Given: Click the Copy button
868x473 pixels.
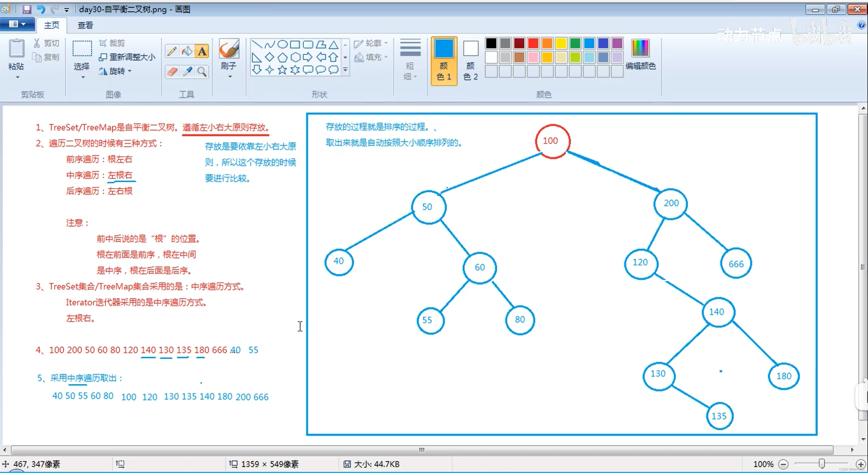Looking at the screenshot, I should pos(46,57).
